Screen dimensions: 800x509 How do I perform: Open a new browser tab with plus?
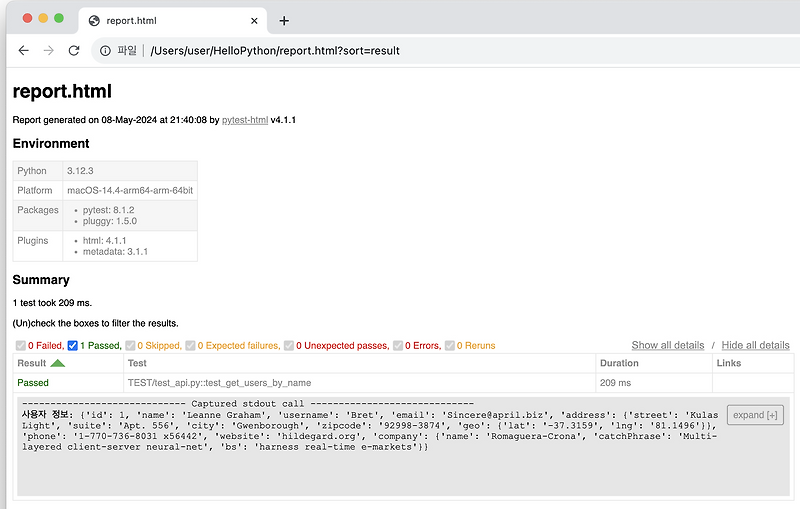point(284,21)
